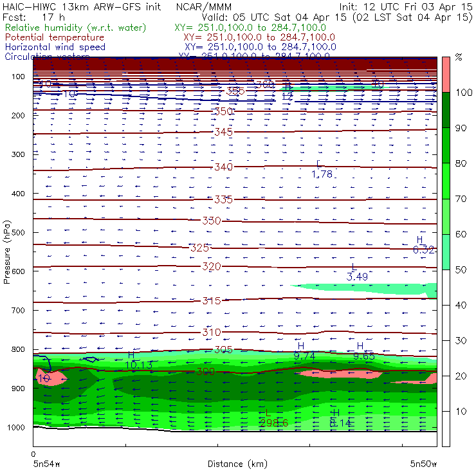Click the '%' unit label above colorbar
The image size is (476, 476).
[x=459, y=57]
